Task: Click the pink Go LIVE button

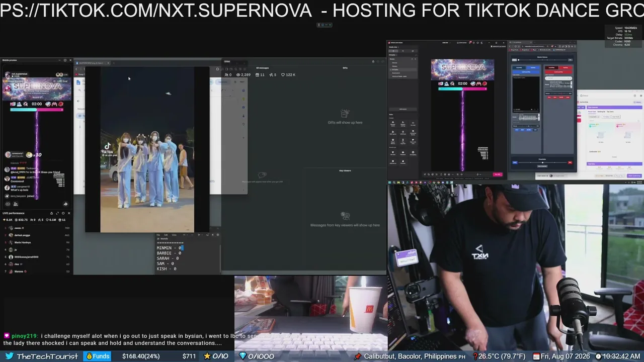Action: coord(498,174)
